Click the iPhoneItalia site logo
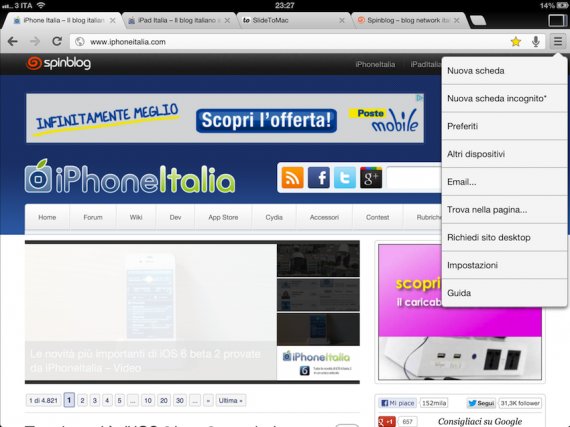Viewport: 570px width, 427px height. tap(130, 177)
